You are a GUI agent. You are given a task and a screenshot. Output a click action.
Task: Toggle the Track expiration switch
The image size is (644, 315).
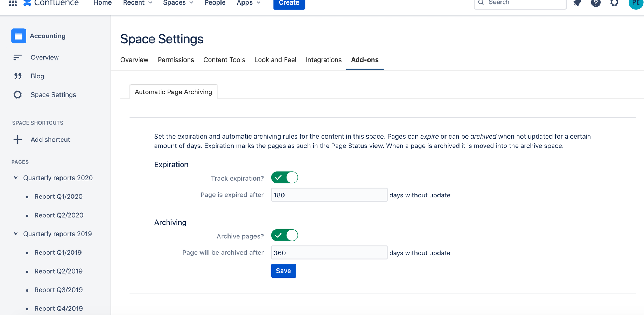[285, 177]
